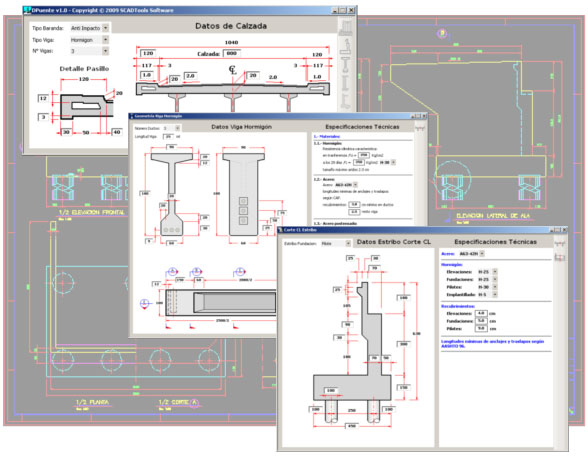Viewport: 588px width, 456px height.
Task: Expand the Fundaciones concrete grade dropdown
Action: pos(495,279)
